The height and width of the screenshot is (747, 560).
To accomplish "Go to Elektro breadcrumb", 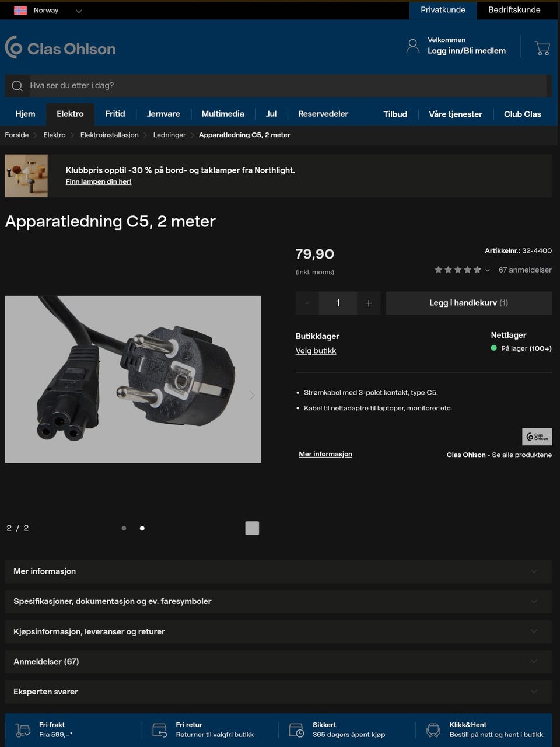I will 54,135.
